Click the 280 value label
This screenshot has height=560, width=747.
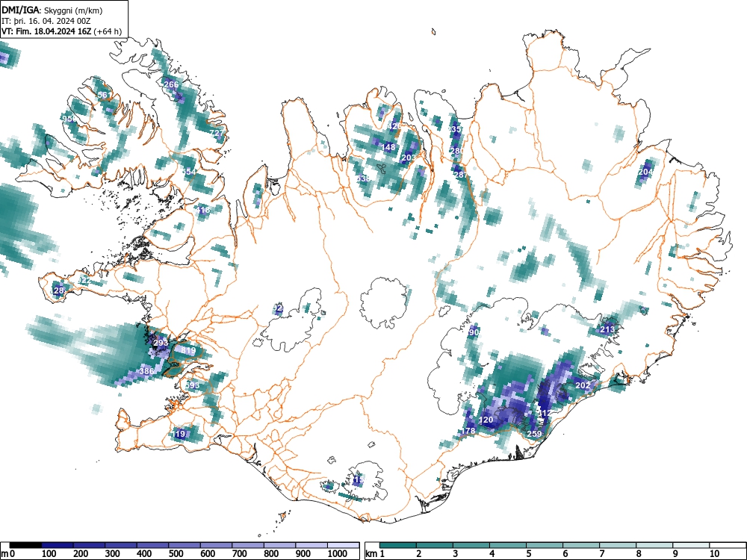(x=456, y=151)
